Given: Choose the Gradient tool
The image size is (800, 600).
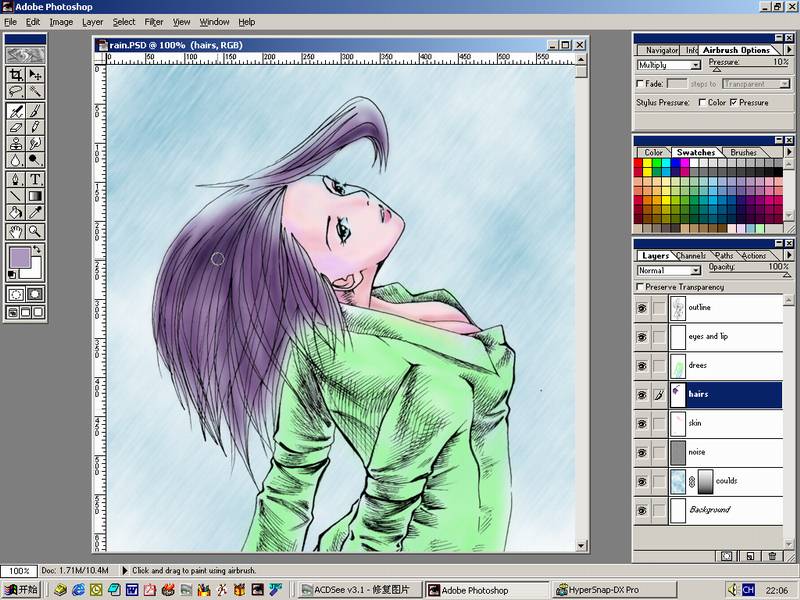Looking at the screenshot, I should 35,196.
